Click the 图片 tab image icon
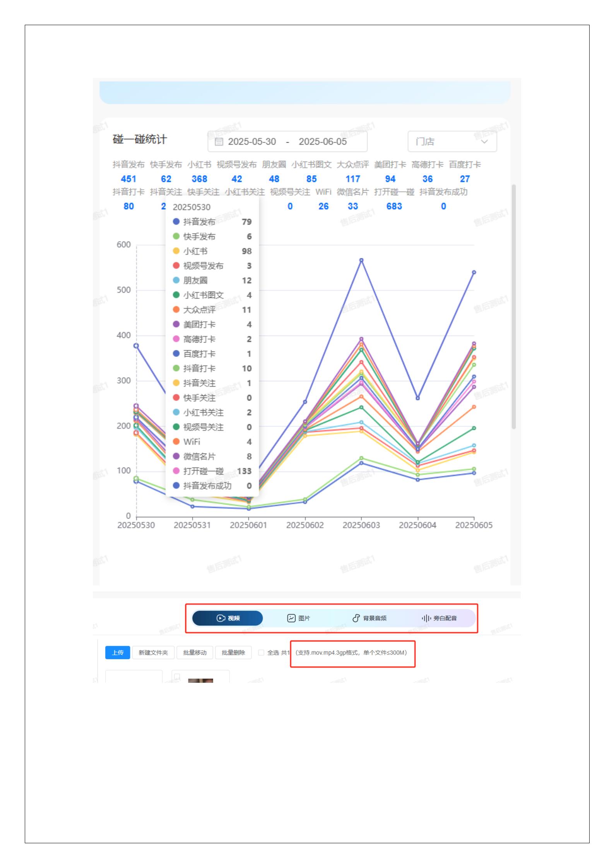614x868 pixels. click(291, 618)
